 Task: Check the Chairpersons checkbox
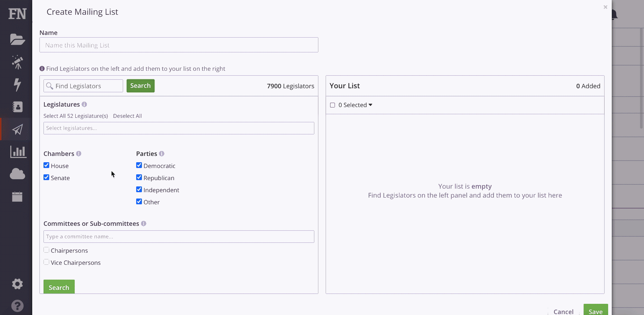point(46,250)
